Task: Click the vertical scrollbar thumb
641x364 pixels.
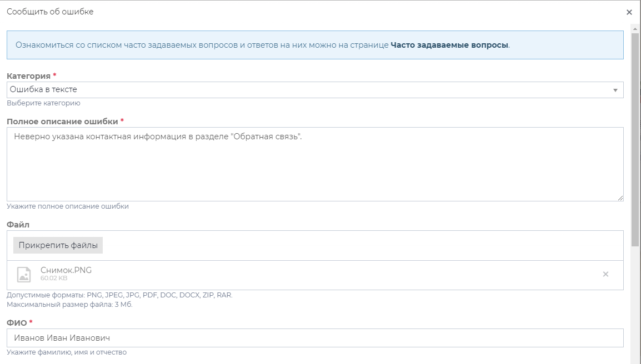Action: 635,139
